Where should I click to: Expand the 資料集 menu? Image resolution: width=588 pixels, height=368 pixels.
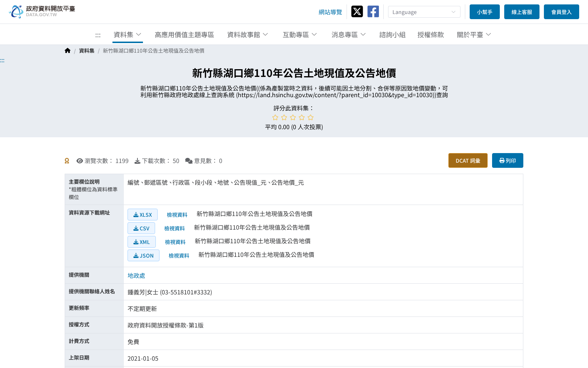[x=128, y=35]
